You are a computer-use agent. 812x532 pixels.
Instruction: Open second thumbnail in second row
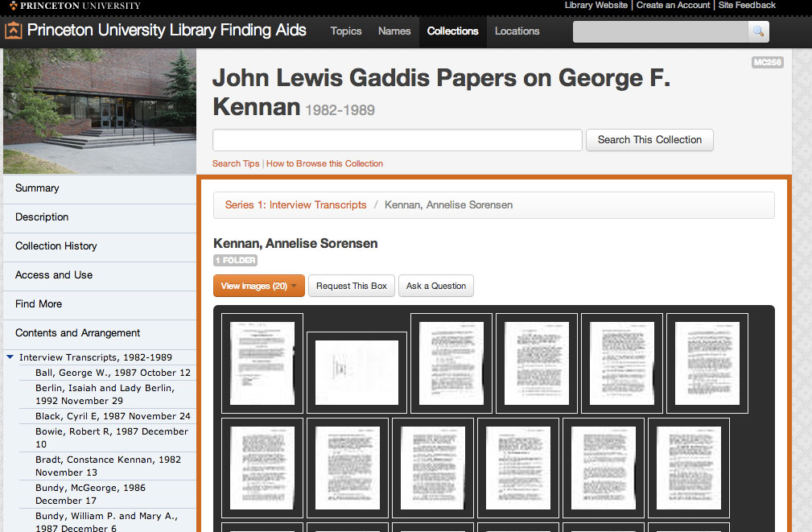[348, 468]
